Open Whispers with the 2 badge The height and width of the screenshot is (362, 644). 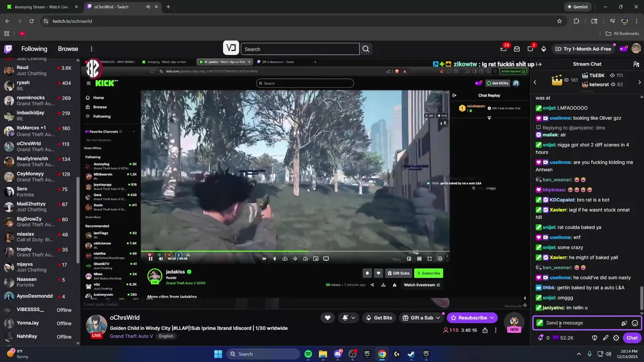530,49
